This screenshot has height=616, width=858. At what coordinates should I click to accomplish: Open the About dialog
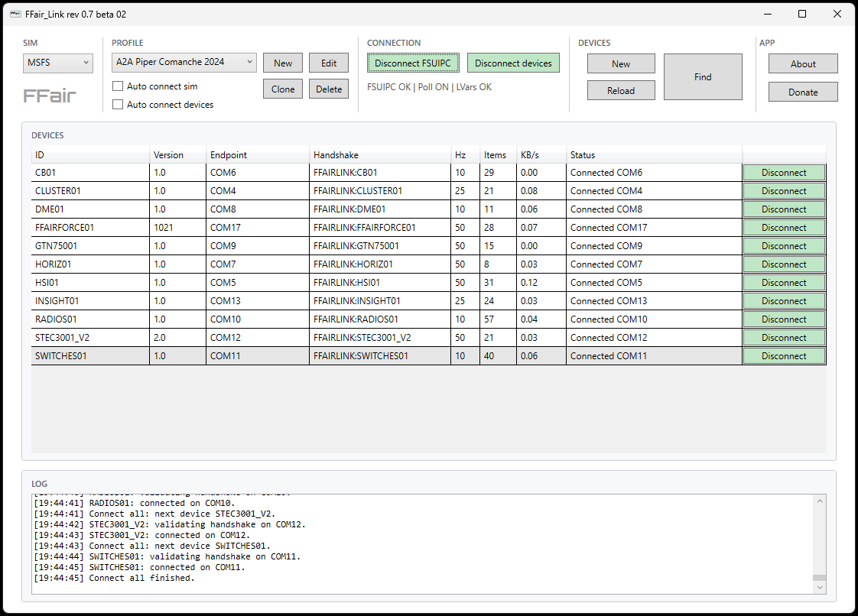[x=803, y=63]
